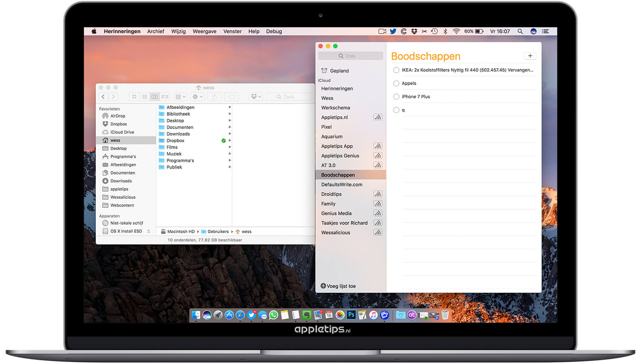
Task: Expand the Documenten folder arrow in Finder
Action: coord(230,127)
